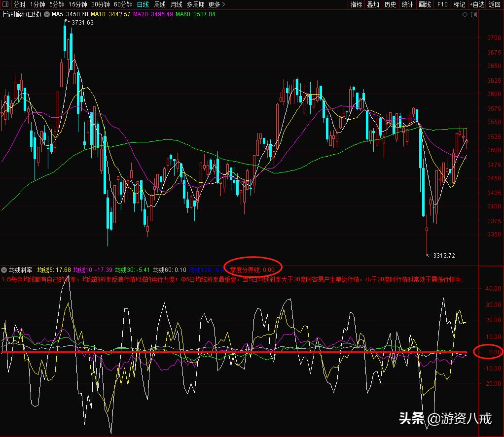Viewport: 504px width, 437px height.
Task: Switch to the 分时 chart tab
Action: [x=19, y=4]
